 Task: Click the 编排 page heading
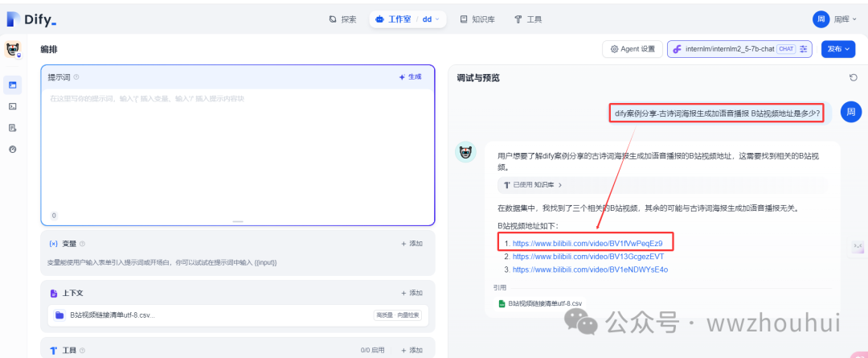49,49
